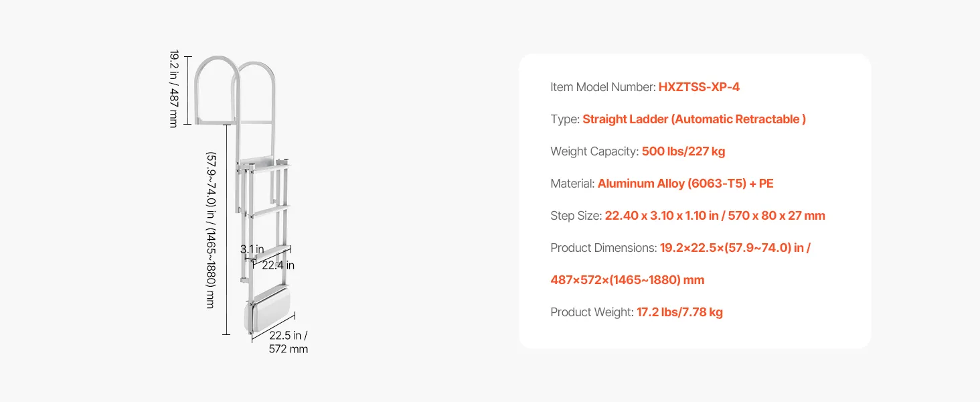Screen dimensions: 980x402
Task: Click the "Type:" label
Action: 565,119
